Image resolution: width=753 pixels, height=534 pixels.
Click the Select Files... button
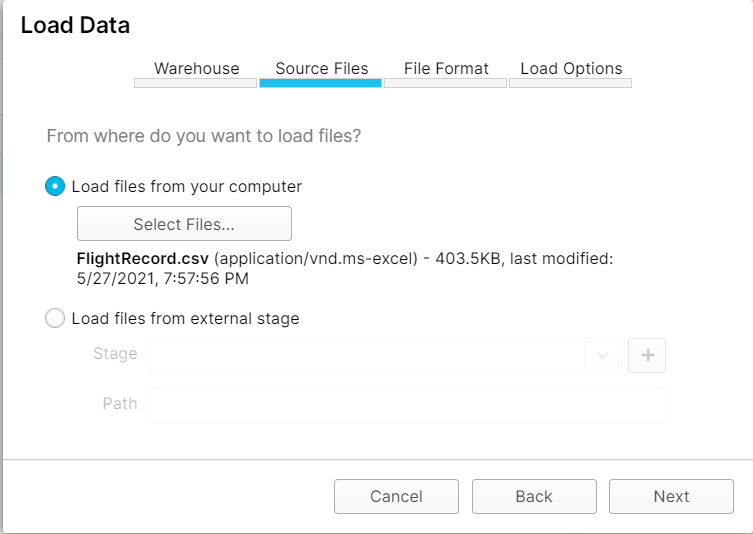pyautogui.click(x=184, y=224)
